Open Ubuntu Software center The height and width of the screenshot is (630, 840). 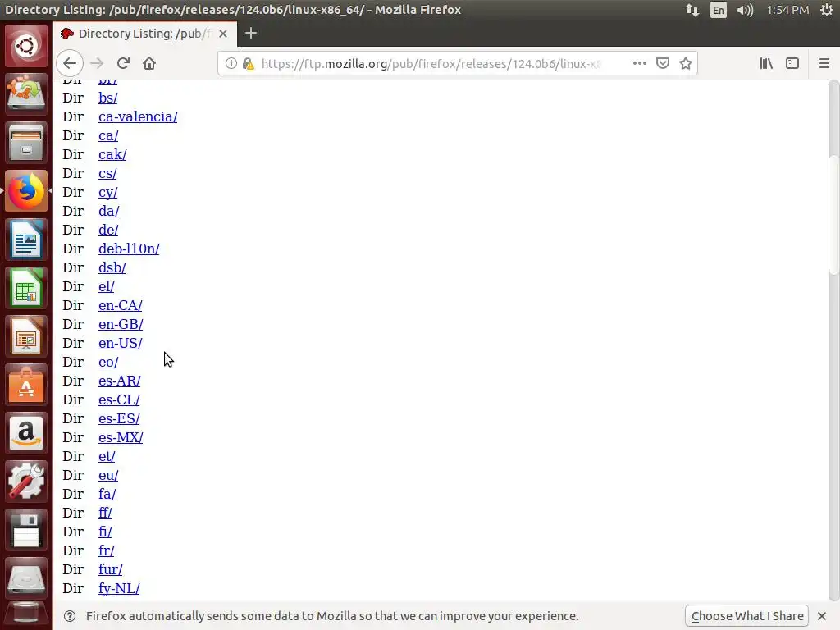point(26,385)
